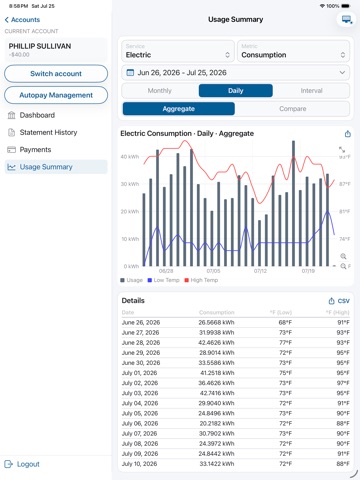Click 24.8442 kWh value
This screenshot has height=480, width=360.
pyautogui.click(x=216, y=454)
